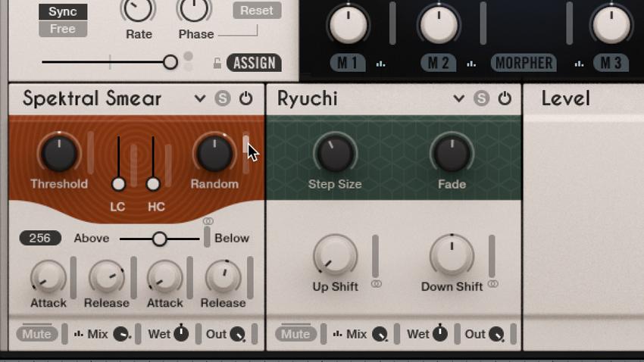
Task: Mute the Ryuchi effect
Action: pos(295,334)
